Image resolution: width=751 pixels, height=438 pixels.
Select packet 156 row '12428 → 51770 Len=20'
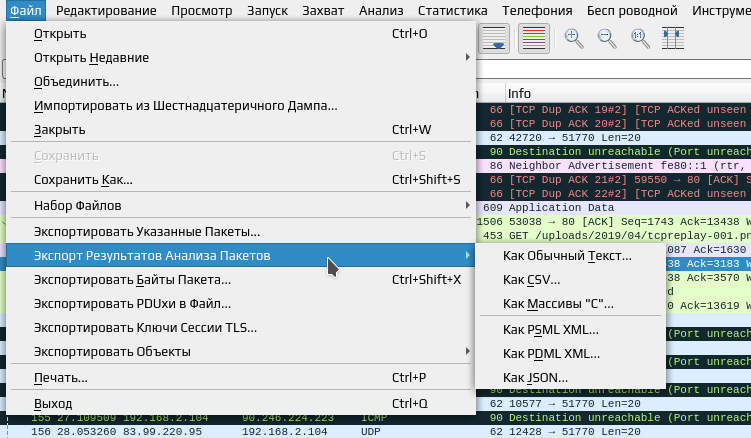pyautogui.click(x=376, y=431)
